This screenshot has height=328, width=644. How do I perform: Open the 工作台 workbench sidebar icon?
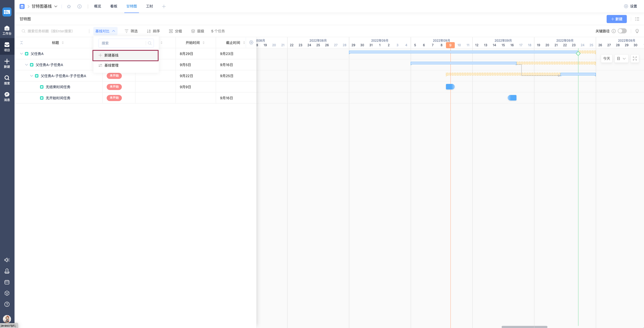7,30
